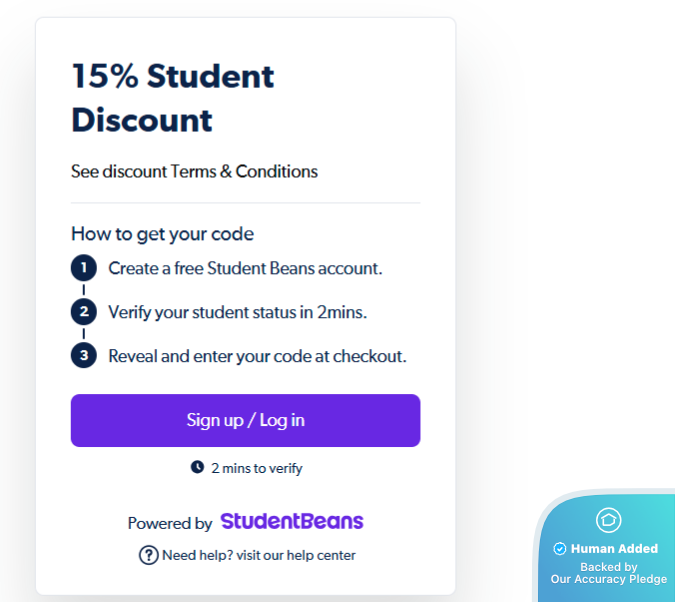Image resolution: width=675 pixels, height=602 pixels.
Task: Click the question mark help icon
Action: pyautogui.click(x=148, y=555)
